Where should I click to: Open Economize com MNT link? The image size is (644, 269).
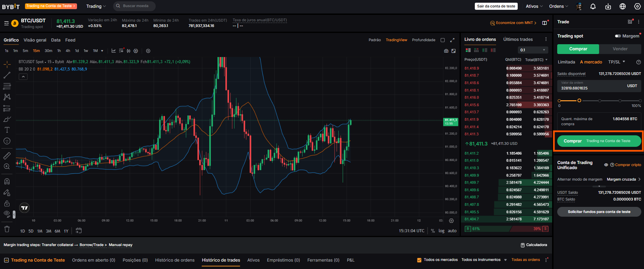click(513, 23)
